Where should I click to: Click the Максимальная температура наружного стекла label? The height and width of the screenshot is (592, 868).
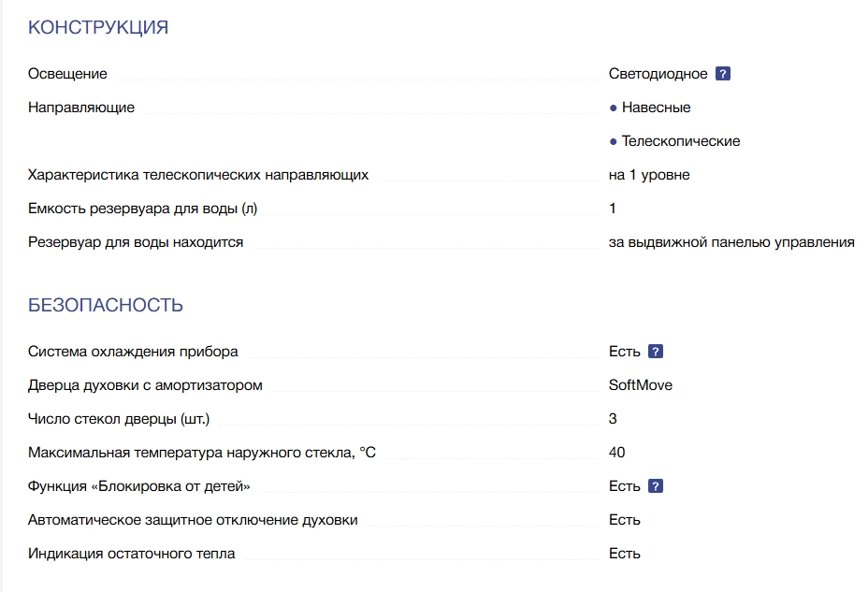(x=202, y=453)
